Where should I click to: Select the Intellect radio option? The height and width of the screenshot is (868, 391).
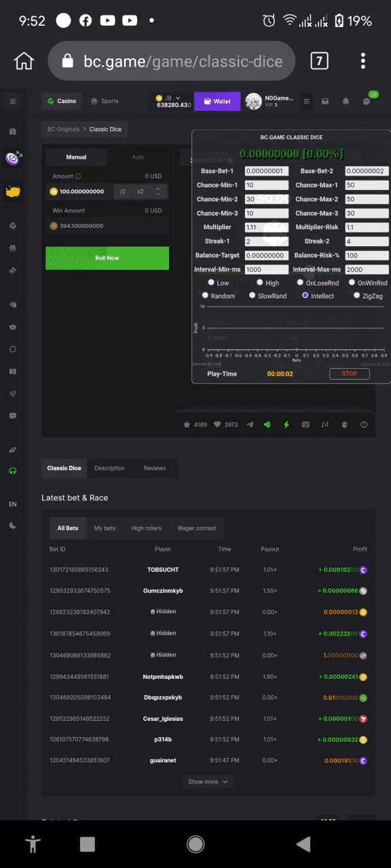click(305, 295)
